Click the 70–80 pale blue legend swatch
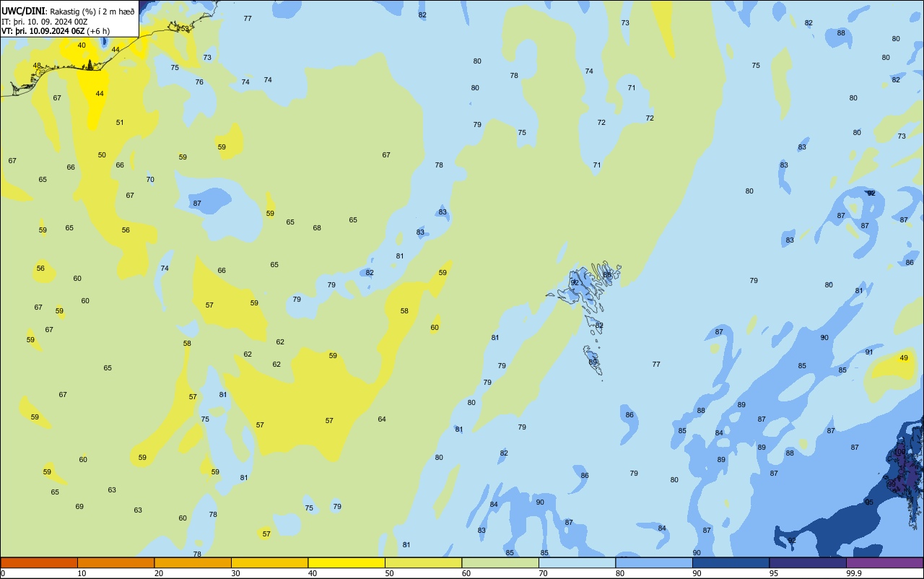Image resolution: width=924 pixels, height=579 pixels. [x=577, y=562]
